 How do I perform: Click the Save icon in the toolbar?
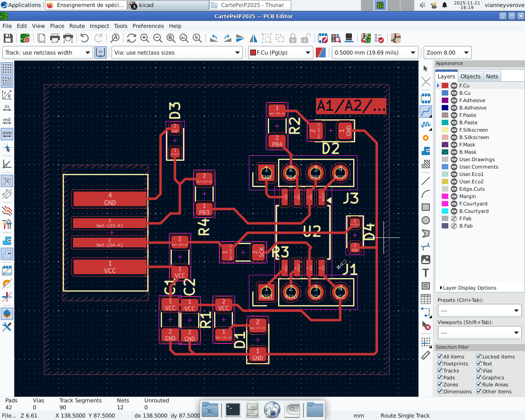[x=8, y=38]
